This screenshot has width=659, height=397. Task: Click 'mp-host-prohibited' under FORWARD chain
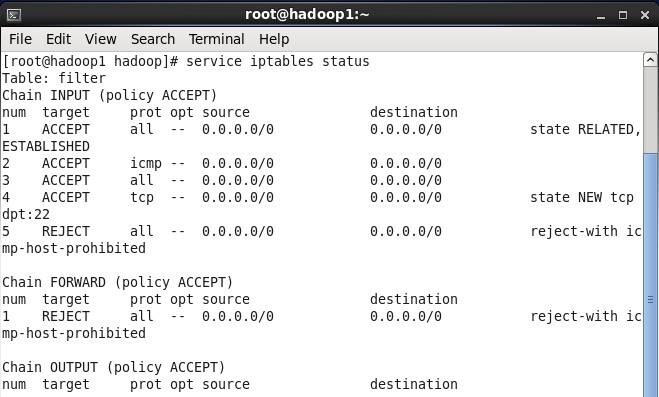coord(74,333)
